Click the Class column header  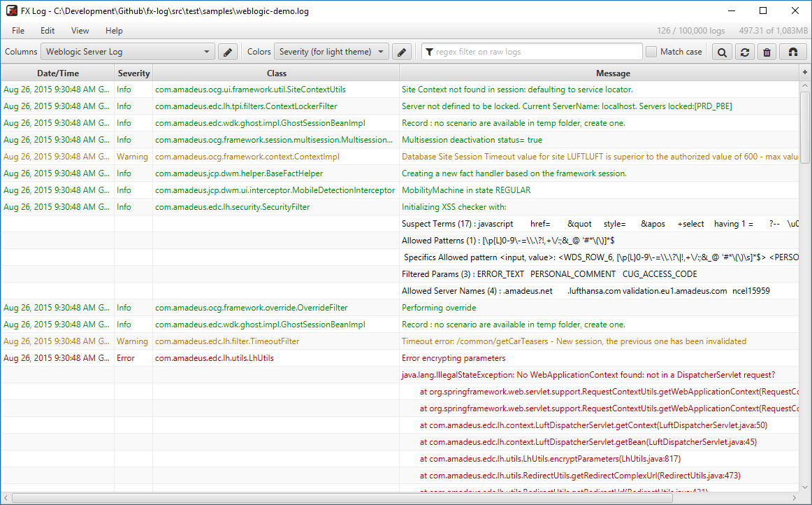point(276,73)
